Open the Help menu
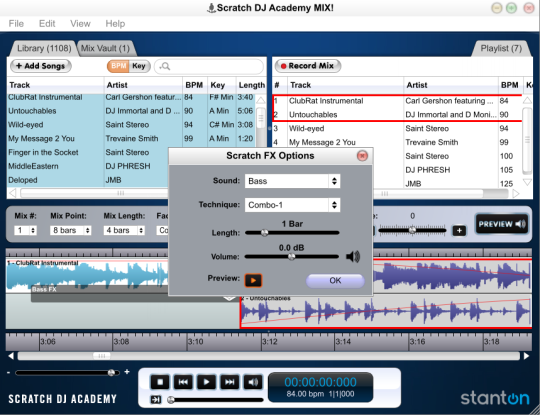540x415 pixels. (x=115, y=24)
